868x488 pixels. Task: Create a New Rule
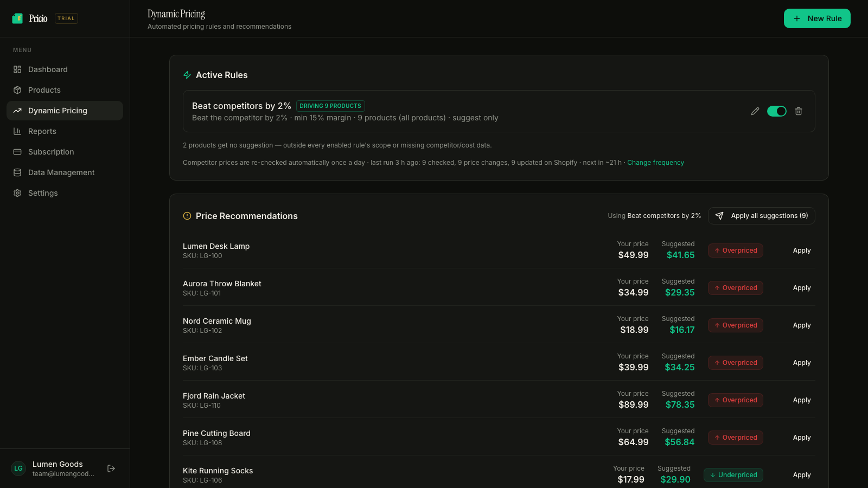coord(817,18)
